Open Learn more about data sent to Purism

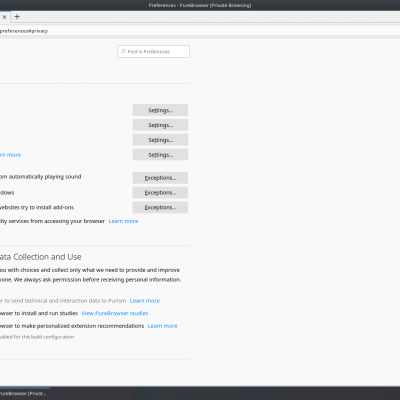tap(145, 301)
